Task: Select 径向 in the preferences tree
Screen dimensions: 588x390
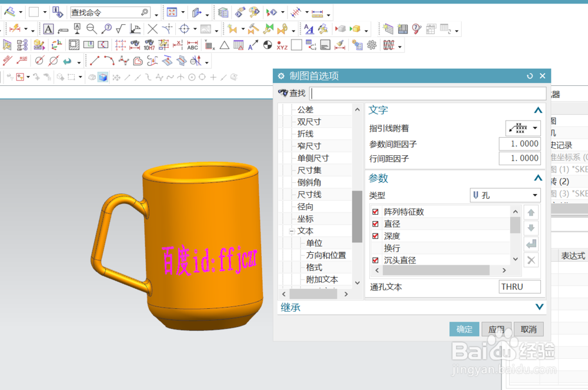Action: pos(305,207)
